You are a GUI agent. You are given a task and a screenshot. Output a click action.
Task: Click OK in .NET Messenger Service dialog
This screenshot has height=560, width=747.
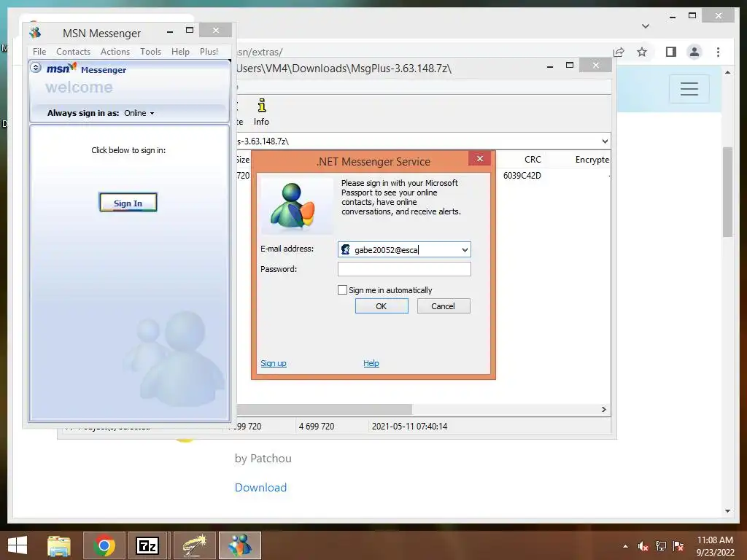point(382,306)
